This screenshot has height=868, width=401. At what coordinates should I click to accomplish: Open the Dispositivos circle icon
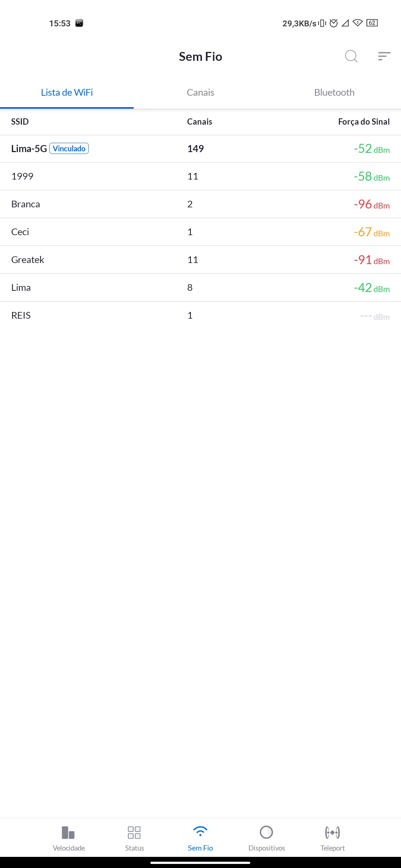coord(266,832)
